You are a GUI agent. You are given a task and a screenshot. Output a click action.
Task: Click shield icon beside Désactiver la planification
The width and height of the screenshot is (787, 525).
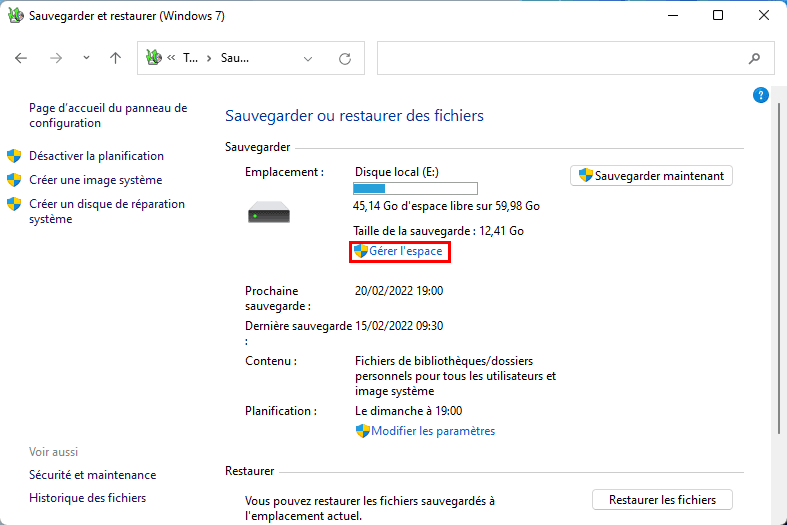[x=14, y=156]
